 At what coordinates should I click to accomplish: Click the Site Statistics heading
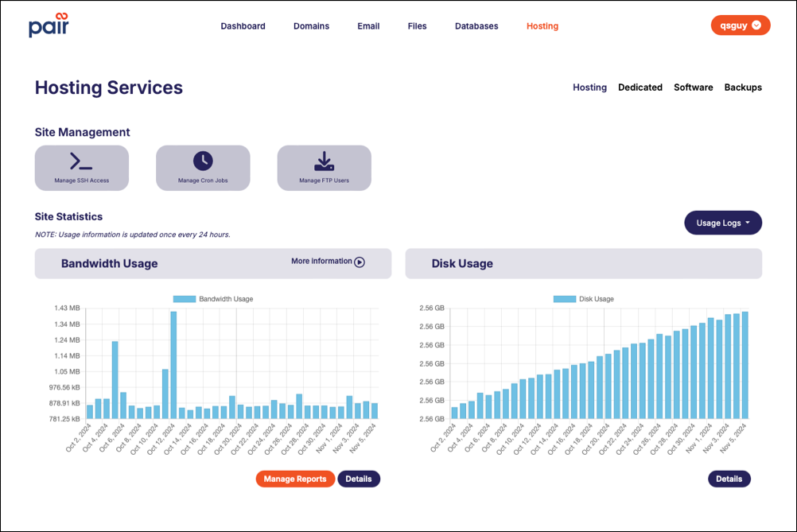(x=68, y=216)
